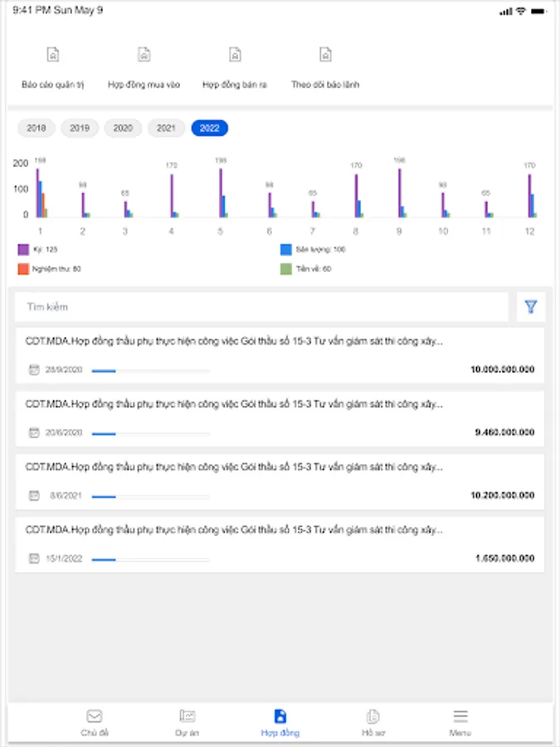Open the Báo cáo quản trị document icon

[53, 55]
